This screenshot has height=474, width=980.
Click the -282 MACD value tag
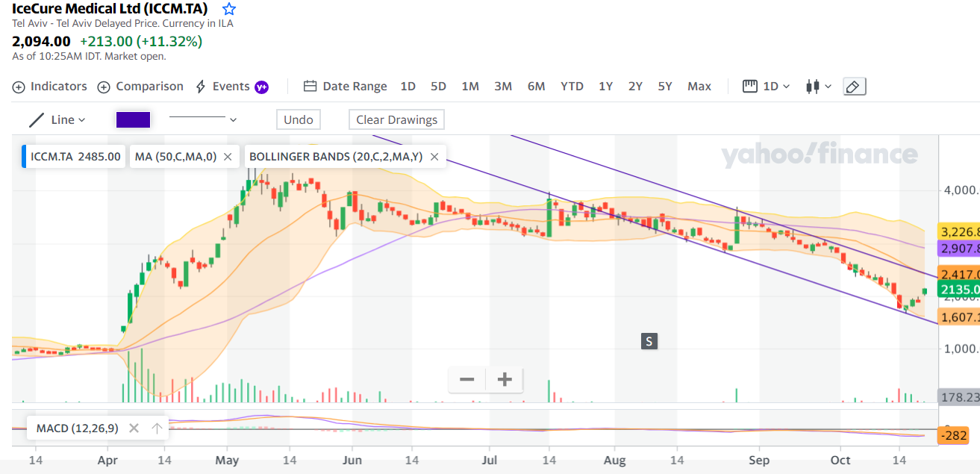point(955,435)
